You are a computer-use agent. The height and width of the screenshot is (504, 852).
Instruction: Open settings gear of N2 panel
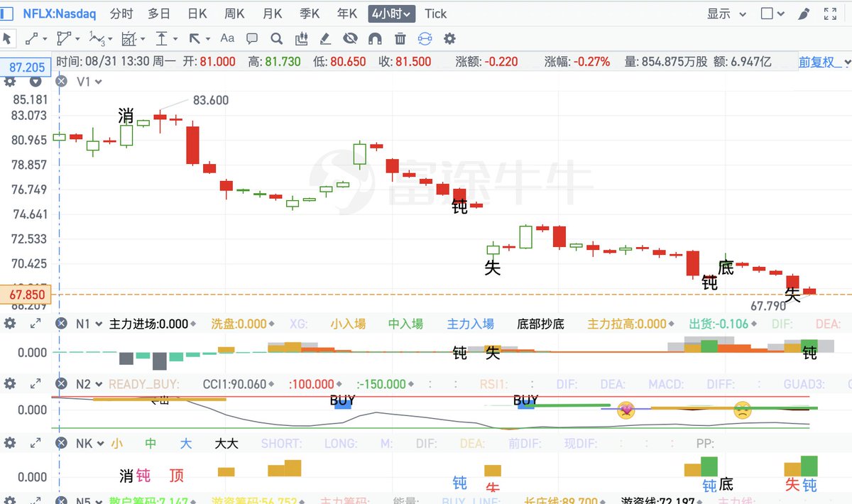9,384
